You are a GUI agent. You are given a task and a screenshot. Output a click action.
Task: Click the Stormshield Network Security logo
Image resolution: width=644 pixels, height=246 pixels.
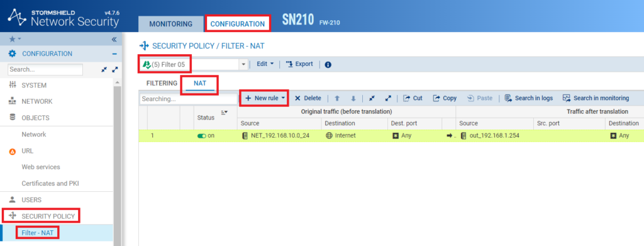pyautogui.click(x=64, y=18)
